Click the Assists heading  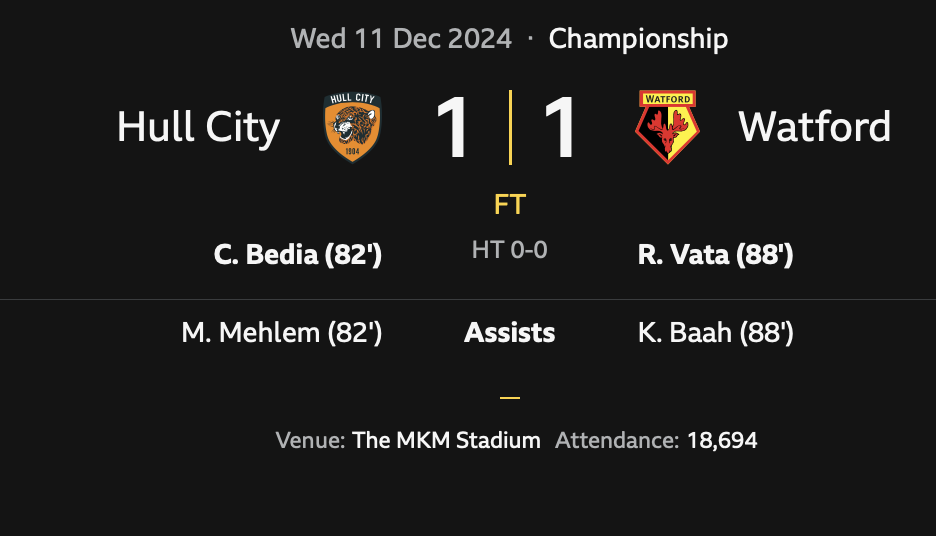tap(510, 333)
